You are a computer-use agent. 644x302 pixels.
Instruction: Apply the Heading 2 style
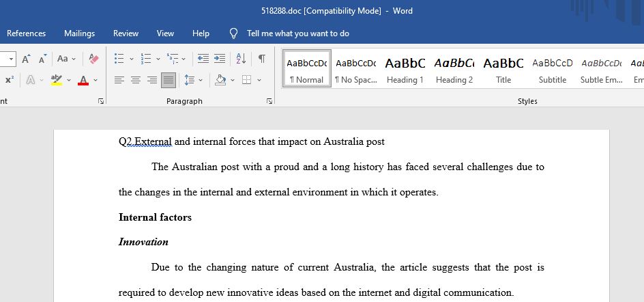(454, 69)
